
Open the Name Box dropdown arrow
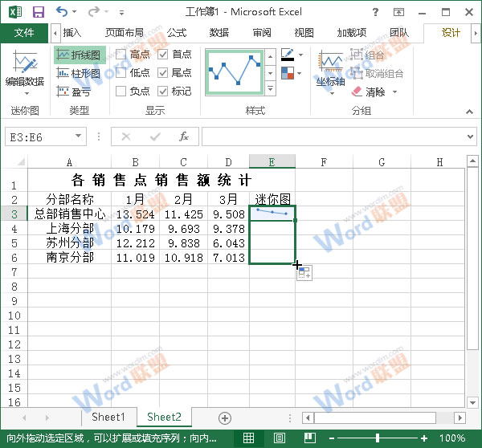click(x=79, y=136)
